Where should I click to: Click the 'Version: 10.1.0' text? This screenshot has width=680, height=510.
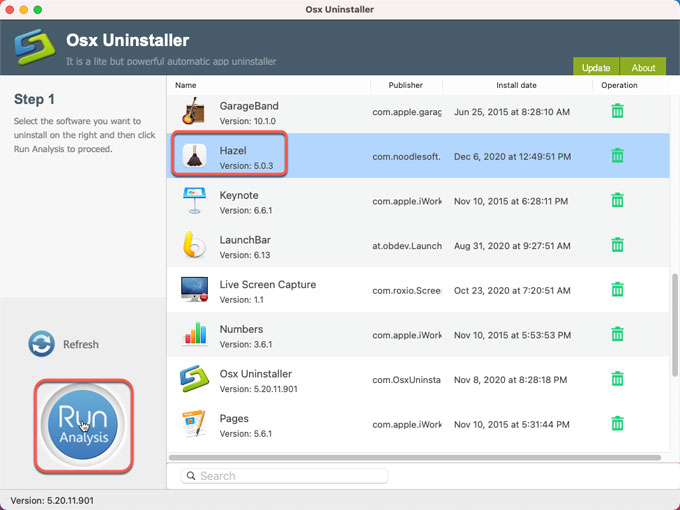[x=248, y=121]
